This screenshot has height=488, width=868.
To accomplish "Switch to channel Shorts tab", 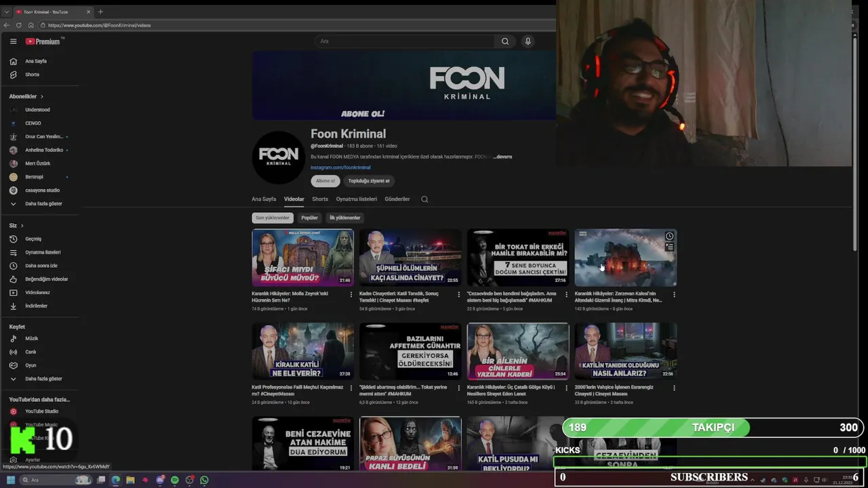I will click(320, 199).
